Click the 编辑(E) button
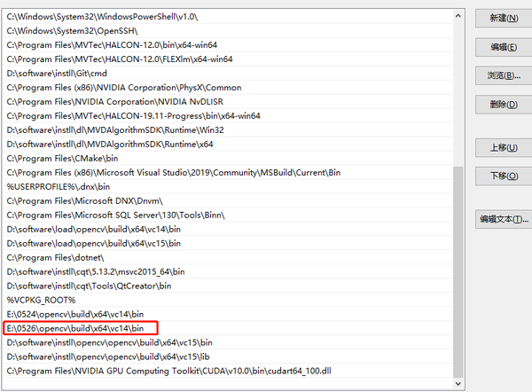 pos(504,47)
